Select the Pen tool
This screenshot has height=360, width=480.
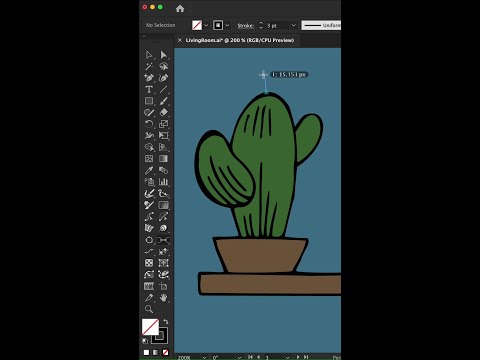[149, 78]
